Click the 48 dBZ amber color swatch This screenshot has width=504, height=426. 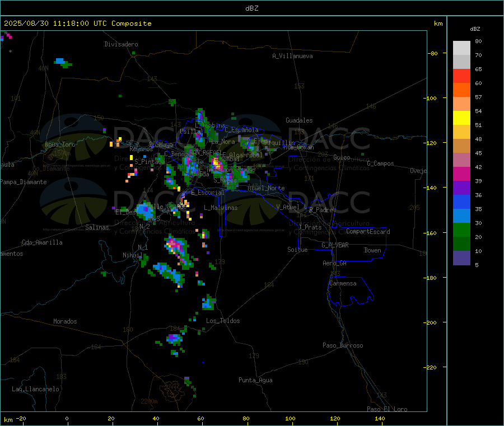tap(461, 146)
